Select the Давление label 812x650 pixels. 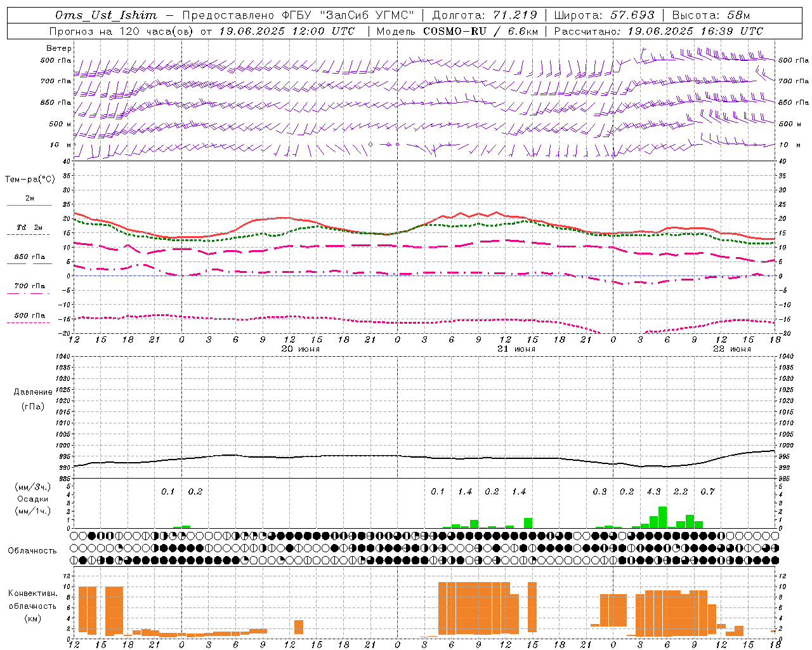click(33, 392)
